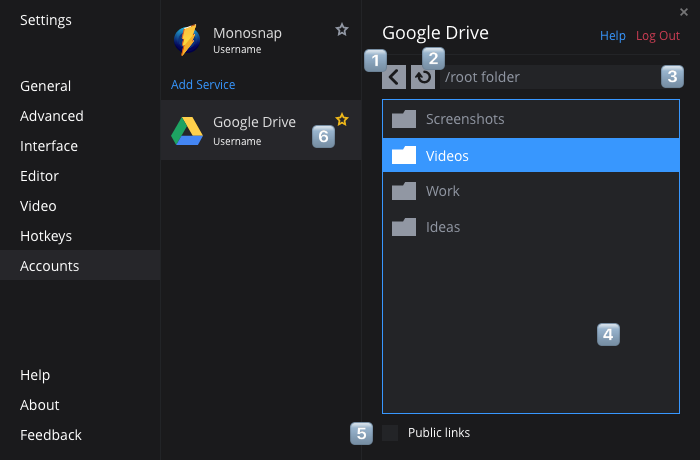
Task: Click the Monosnap lightning logo icon
Action: [x=186, y=40]
